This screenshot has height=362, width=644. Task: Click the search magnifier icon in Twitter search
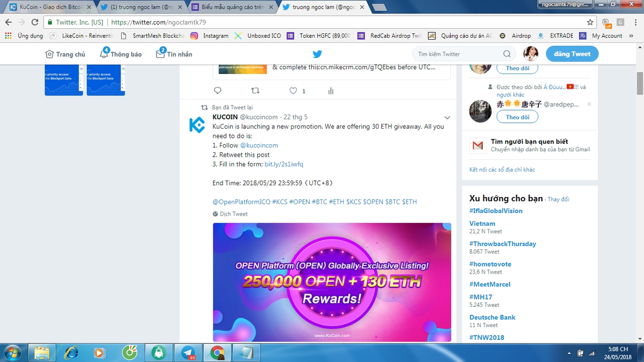pos(507,54)
